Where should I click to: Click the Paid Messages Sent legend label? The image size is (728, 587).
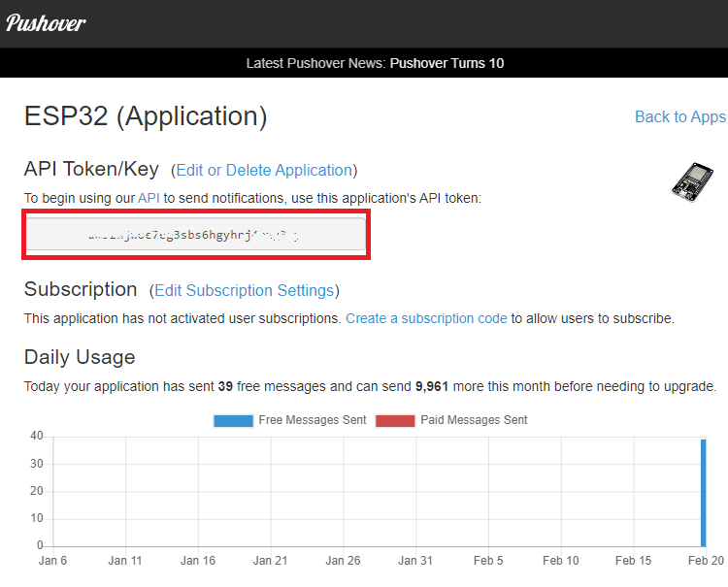pyautogui.click(x=474, y=420)
